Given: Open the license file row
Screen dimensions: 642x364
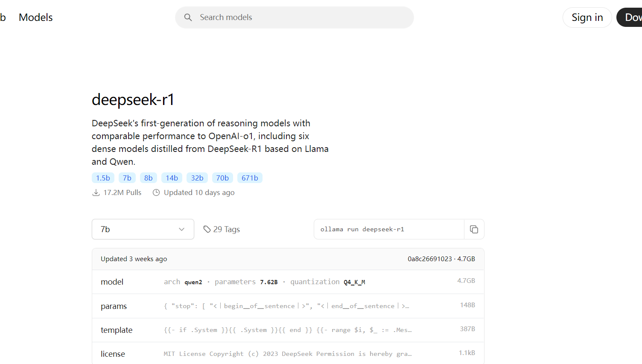Looking at the screenshot, I should point(288,353).
